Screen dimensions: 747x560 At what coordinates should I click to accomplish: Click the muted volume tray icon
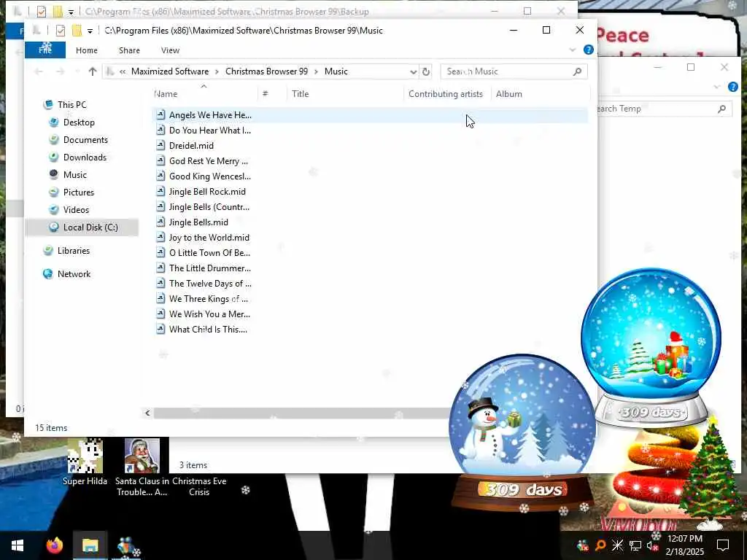(x=652, y=545)
